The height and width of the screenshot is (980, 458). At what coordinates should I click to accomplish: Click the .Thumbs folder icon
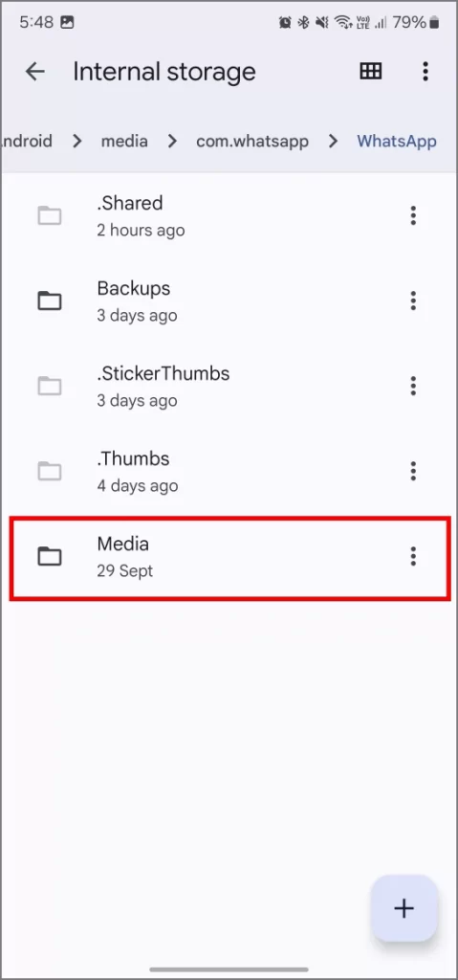pyautogui.click(x=50, y=471)
